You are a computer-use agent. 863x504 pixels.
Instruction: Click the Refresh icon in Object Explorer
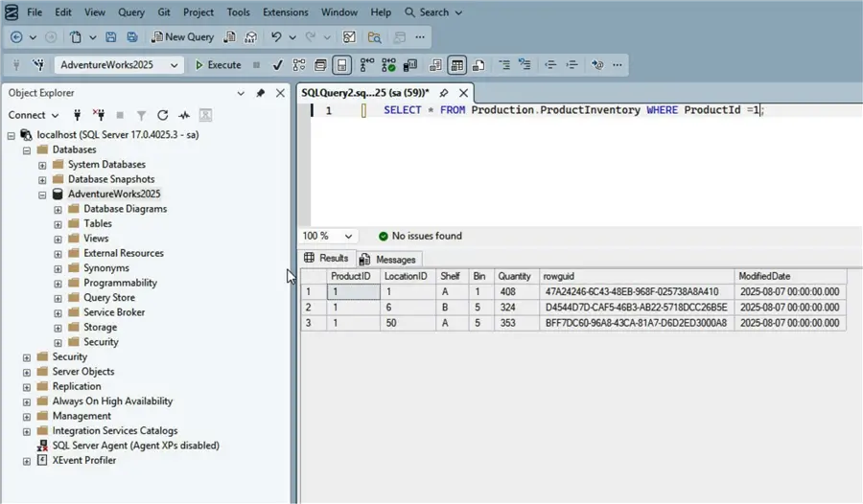tap(162, 115)
